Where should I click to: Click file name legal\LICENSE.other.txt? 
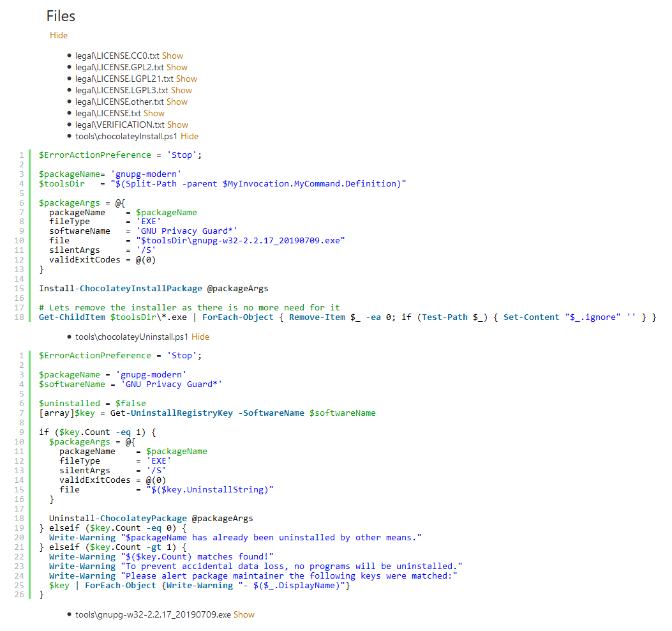[119, 102]
